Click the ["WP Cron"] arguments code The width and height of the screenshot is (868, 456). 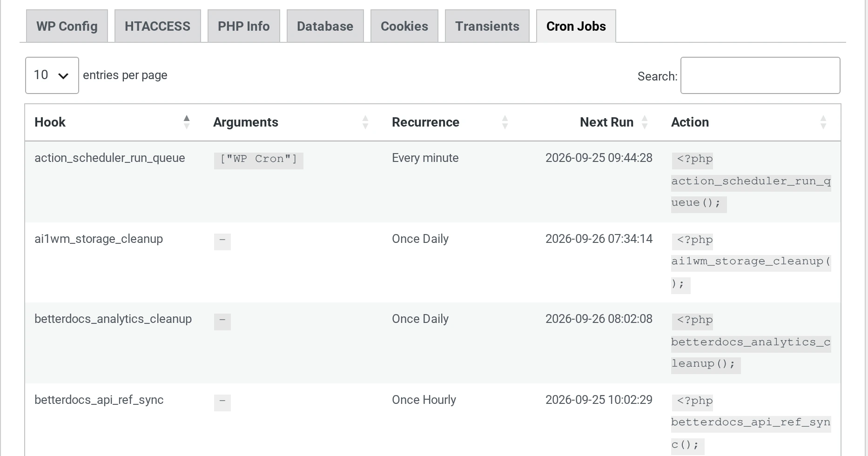(x=258, y=159)
